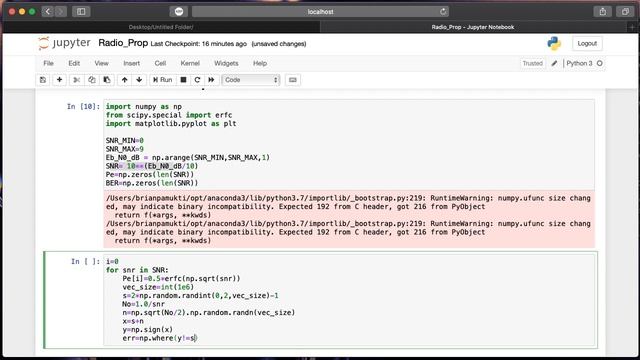Restart the kernel icon
The height and width of the screenshot is (360, 640).
(197, 80)
